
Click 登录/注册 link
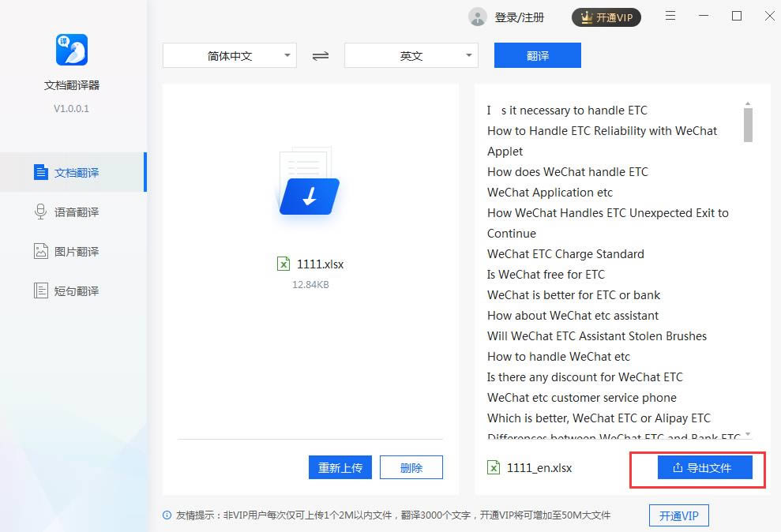click(519, 17)
